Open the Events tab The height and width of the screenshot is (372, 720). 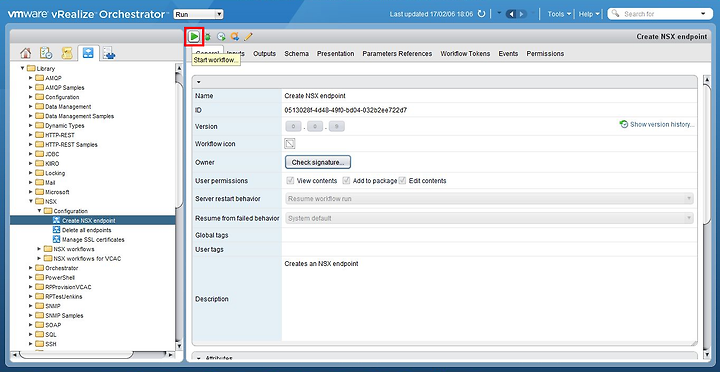pos(508,54)
